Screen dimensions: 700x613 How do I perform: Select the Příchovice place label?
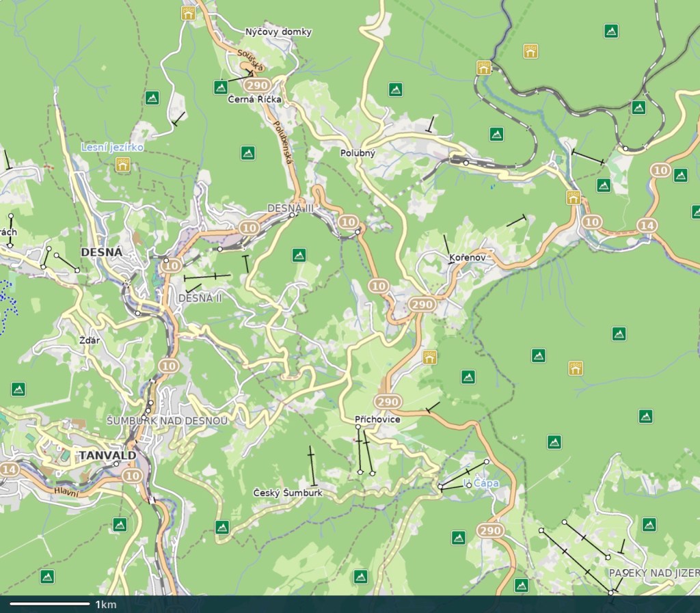coord(377,419)
